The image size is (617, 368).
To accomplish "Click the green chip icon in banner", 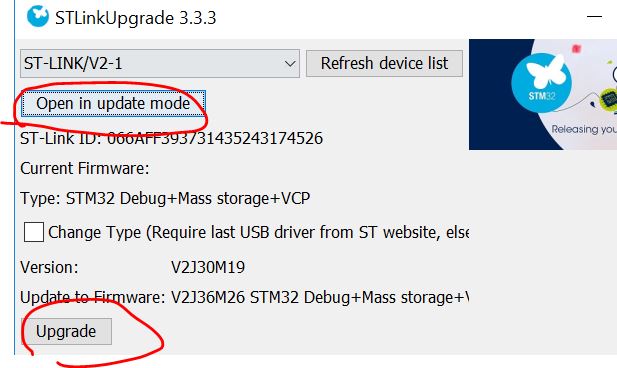I will click(x=609, y=99).
